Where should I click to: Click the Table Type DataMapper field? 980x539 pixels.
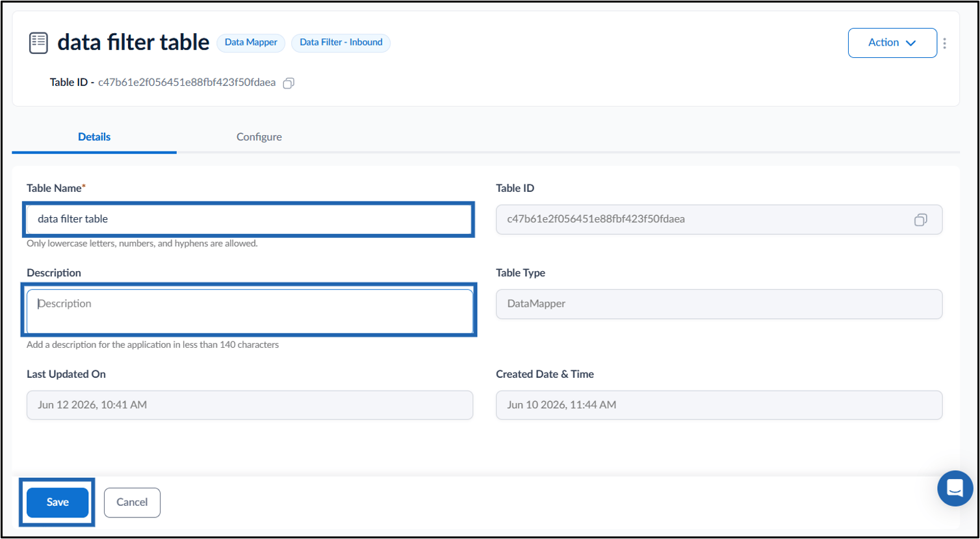point(719,304)
